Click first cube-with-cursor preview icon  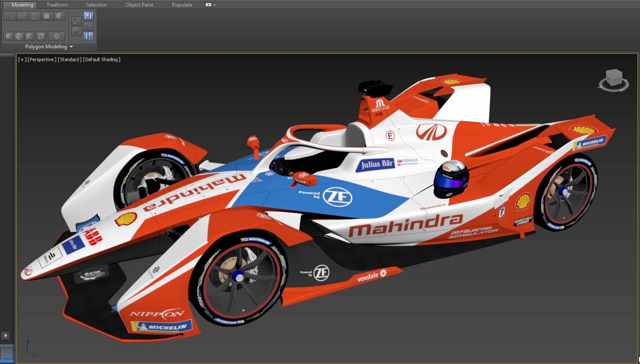9,36
